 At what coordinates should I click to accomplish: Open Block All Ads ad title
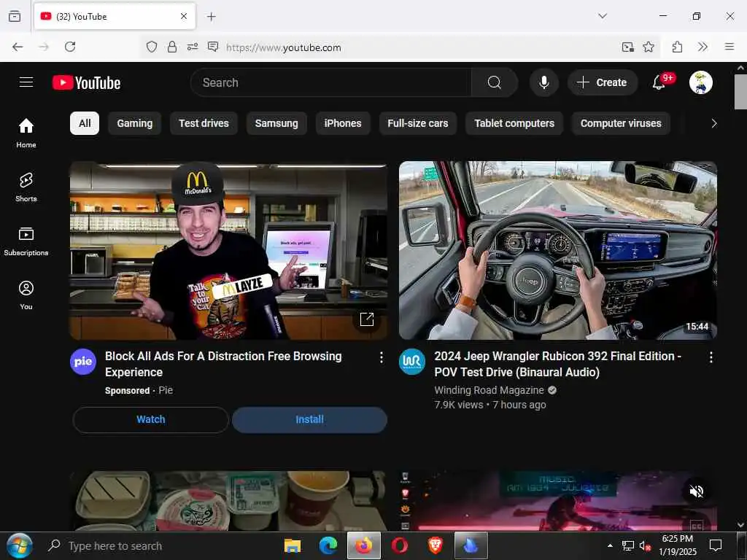pos(223,365)
